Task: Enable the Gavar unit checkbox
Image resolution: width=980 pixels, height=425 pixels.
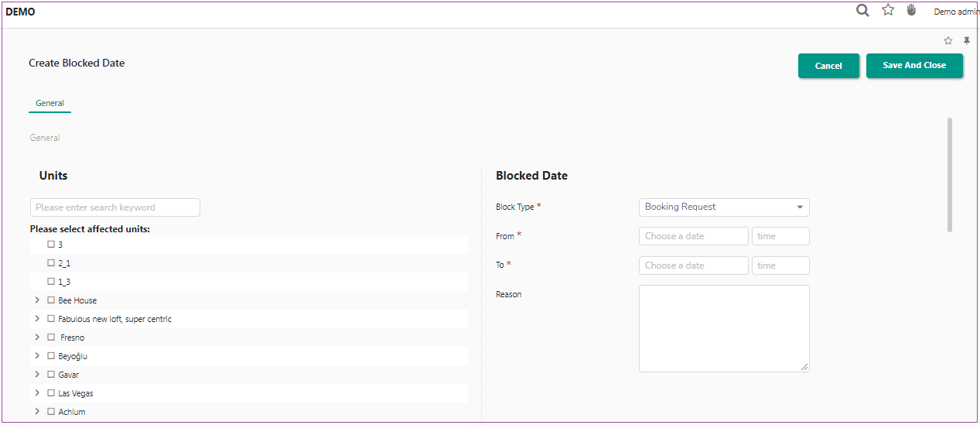Action: pos(51,374)
